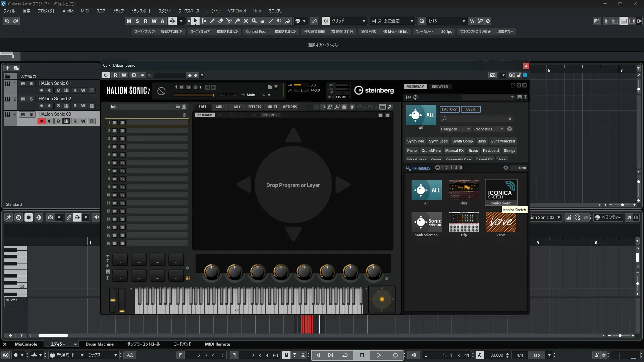
Task: Select the Glue tool in toolbar
Action: point(237,21)
